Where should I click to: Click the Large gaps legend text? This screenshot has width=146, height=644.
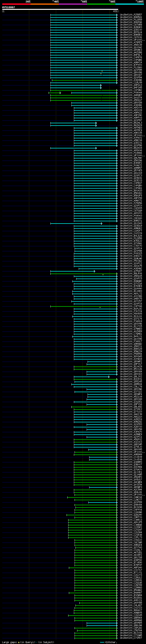coord(28,642)
